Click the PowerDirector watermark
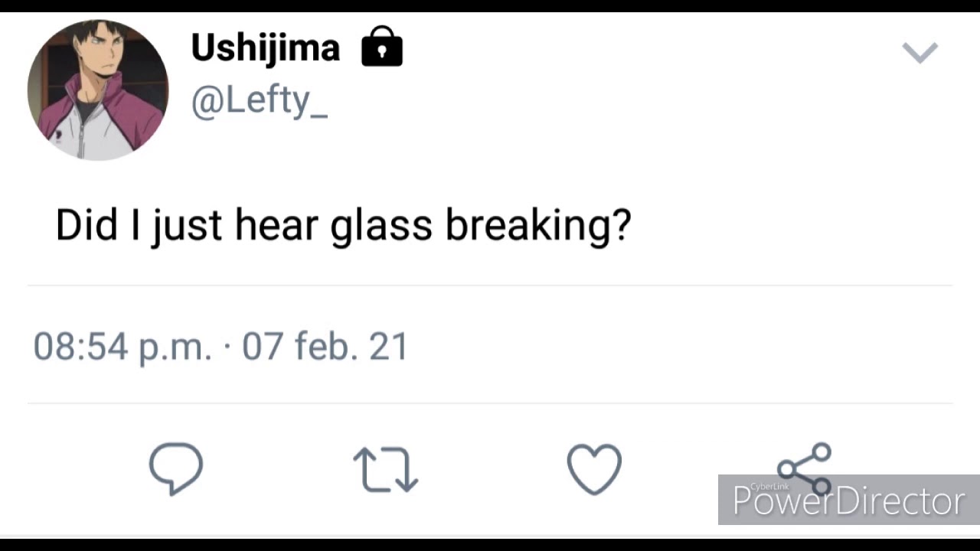980x551 pixels. (x=848, y=500)
